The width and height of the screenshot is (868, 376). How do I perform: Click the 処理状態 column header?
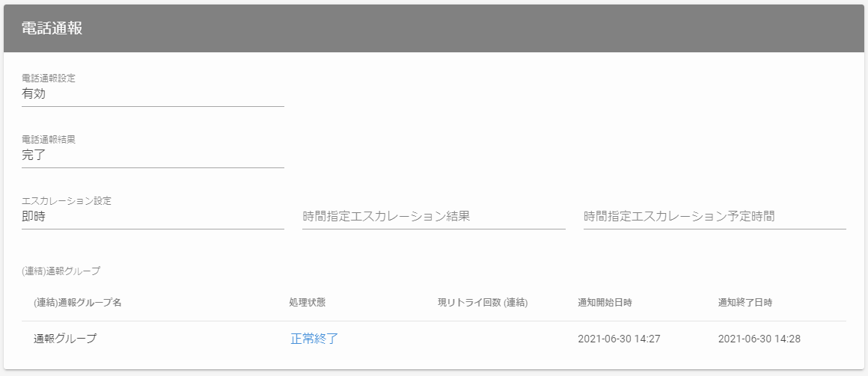(308, 303)
